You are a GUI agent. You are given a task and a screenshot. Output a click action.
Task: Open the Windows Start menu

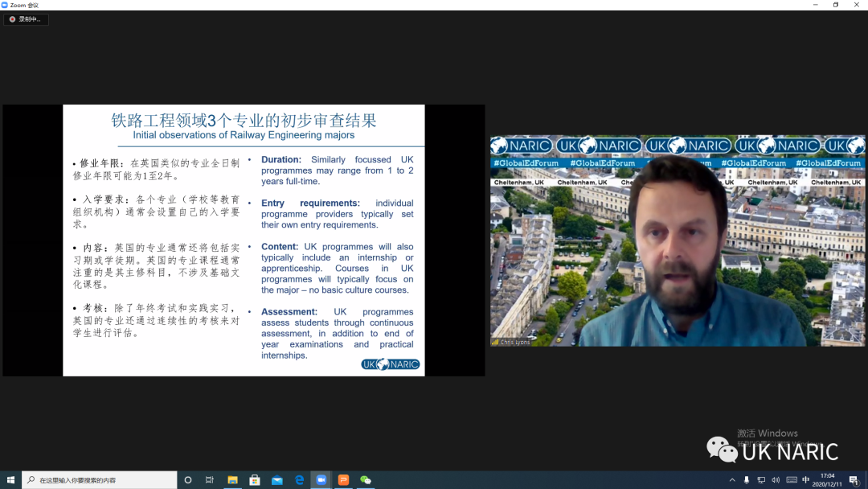tap(11, 479)
